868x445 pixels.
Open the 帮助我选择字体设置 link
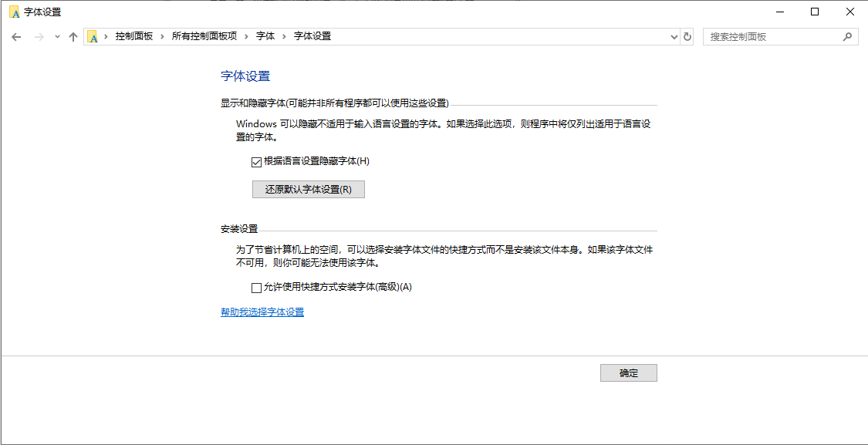(x=262, y=312)
